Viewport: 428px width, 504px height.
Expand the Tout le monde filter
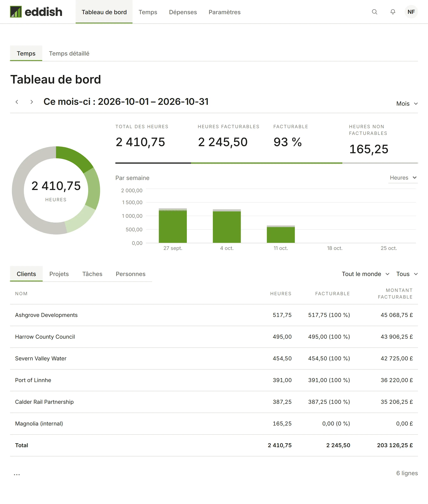[x=365, y=274]
